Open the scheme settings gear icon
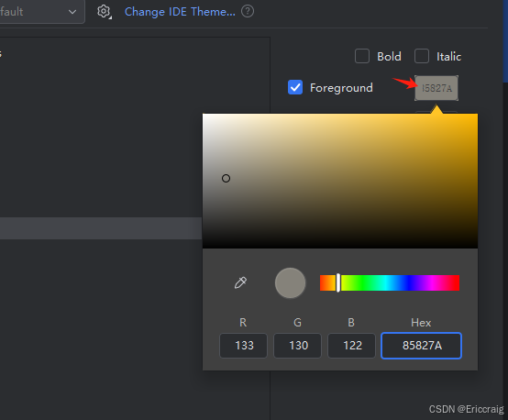Screen dimensions: 508x420 pos(104,12)
